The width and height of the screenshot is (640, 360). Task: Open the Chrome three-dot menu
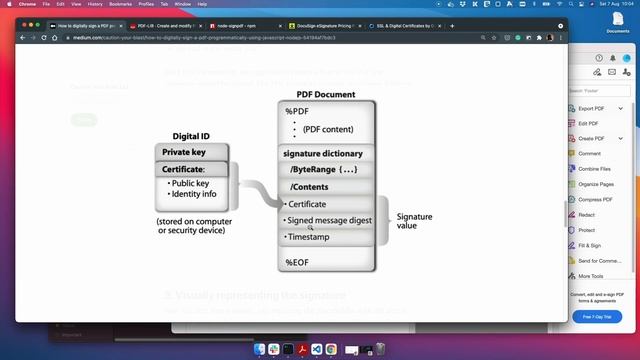click(561, 38)
